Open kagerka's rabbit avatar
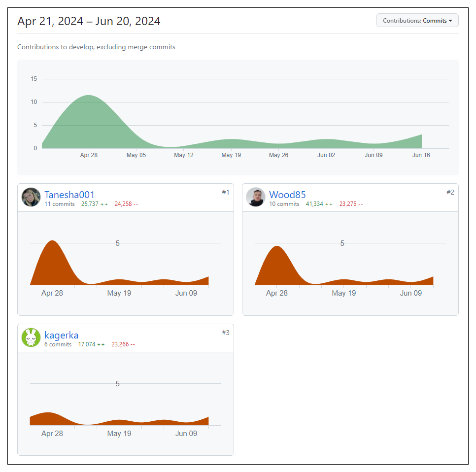Image resolution: width=476 pixels, height=472 pixels. (31, 337)
